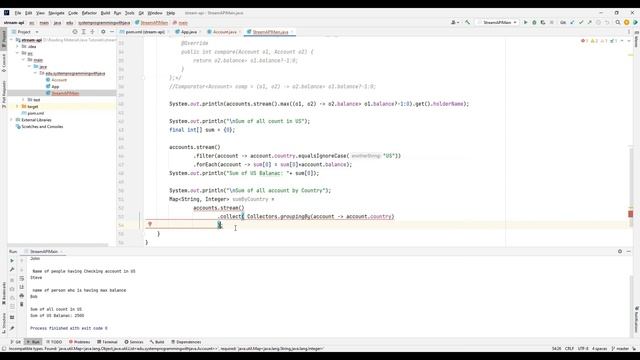Click the Git commit checkmark icon
The image size is (640, 360).
[581, 22]
